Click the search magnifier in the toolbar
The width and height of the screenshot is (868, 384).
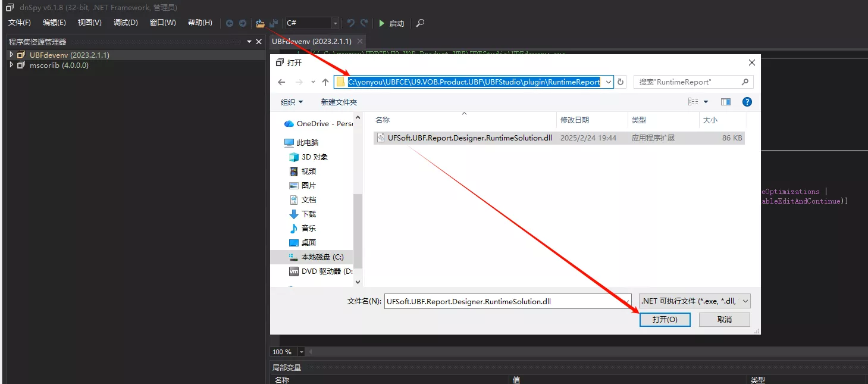[x=420, y=23]
